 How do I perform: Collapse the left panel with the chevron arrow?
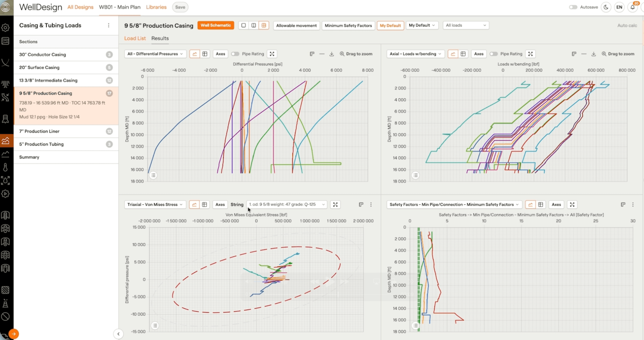pyautogui.click(x=118, y=334)
